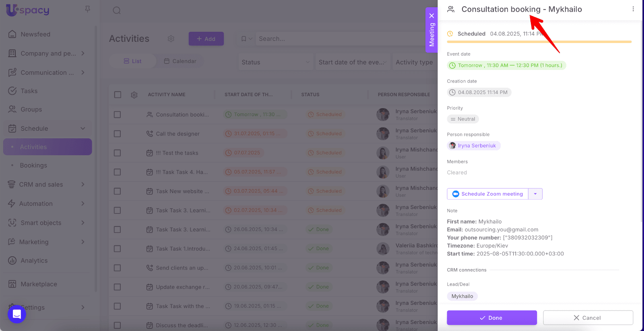Open the Schedule Zoom meeting dropdown arrow
644x331 pixels.
coord(535,194)
